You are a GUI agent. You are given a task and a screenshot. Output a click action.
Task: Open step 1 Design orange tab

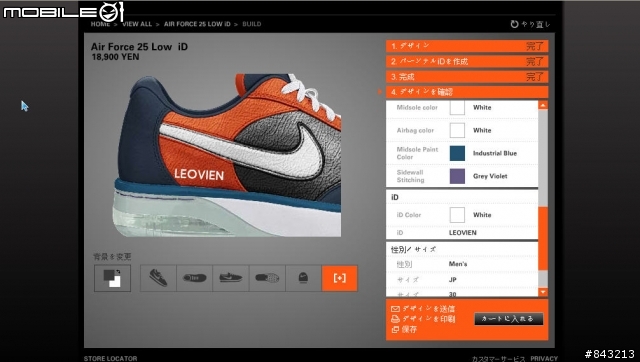point(467,46)
